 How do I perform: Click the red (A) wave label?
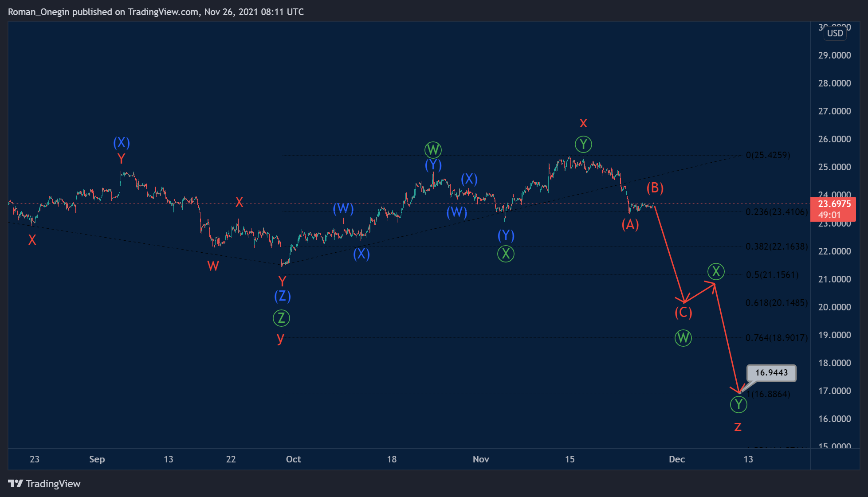tap(630, 225)
